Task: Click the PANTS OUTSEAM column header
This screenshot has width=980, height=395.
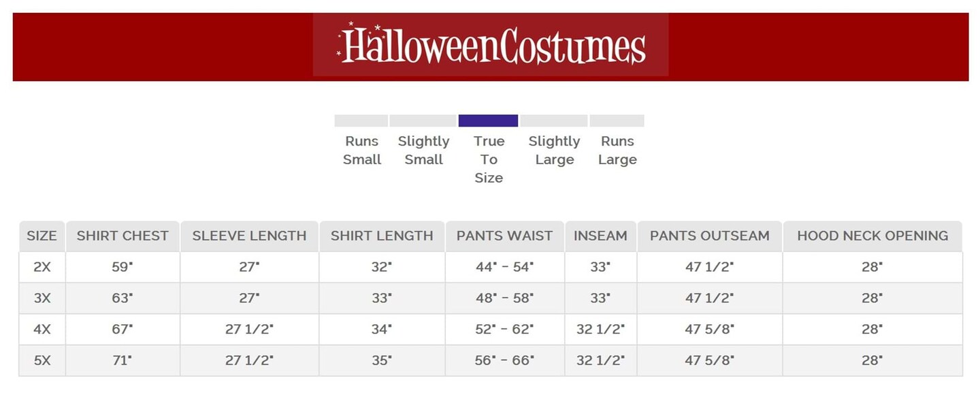Action: [710, 236]
